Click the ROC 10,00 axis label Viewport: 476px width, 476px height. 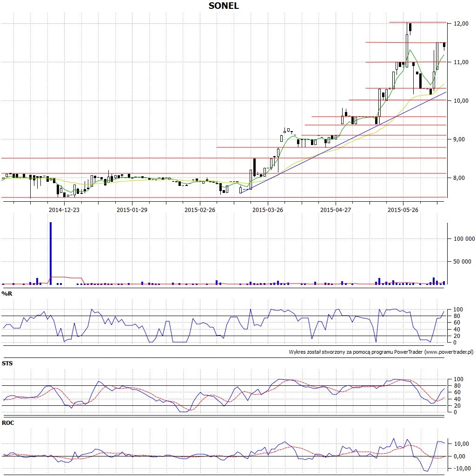click(462, 444)
